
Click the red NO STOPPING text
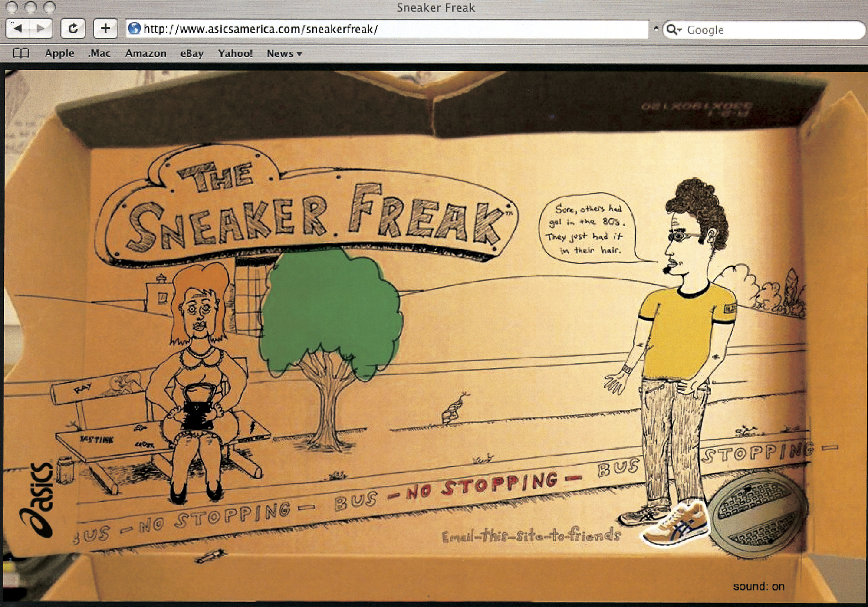click(482, 486)
